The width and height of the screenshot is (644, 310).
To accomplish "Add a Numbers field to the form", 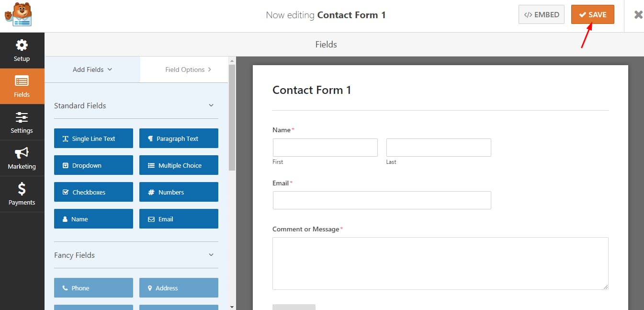I will [179, 192].
